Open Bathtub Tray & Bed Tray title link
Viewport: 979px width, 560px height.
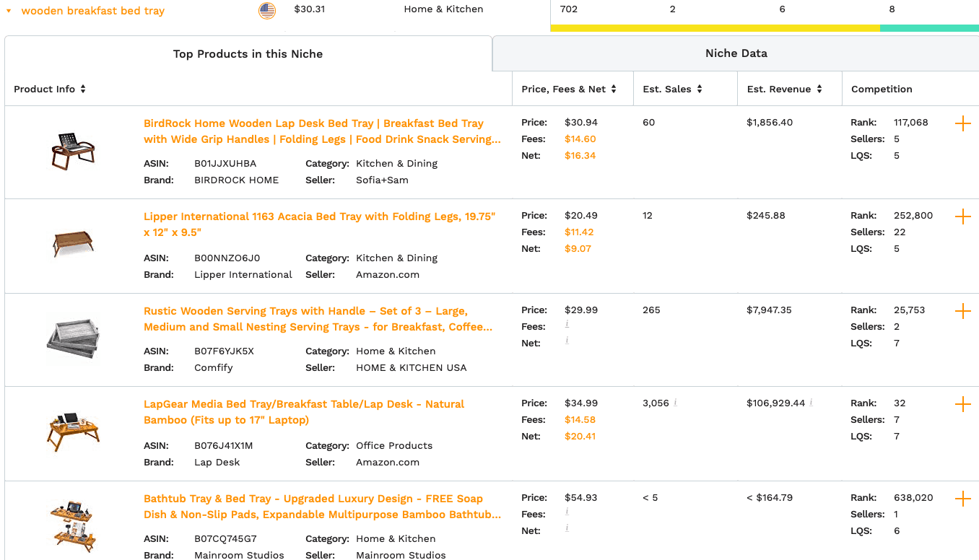pos(322,507)
